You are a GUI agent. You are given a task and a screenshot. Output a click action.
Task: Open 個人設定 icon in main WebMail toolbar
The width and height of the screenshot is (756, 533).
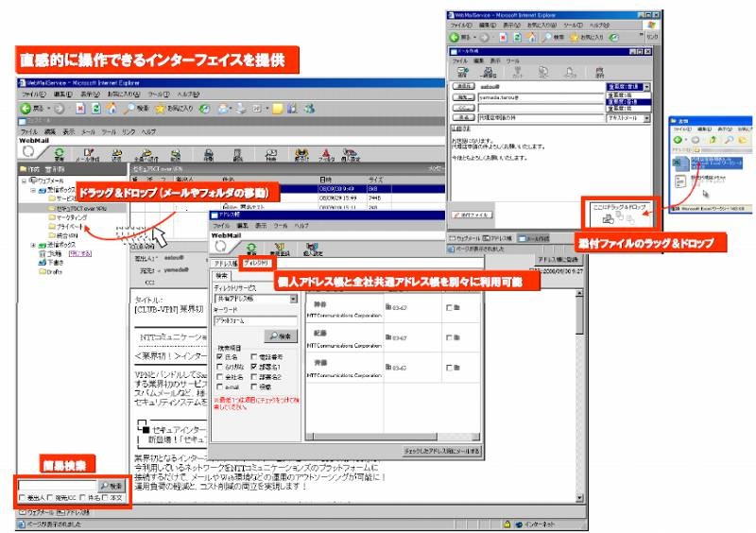[351, 154]
